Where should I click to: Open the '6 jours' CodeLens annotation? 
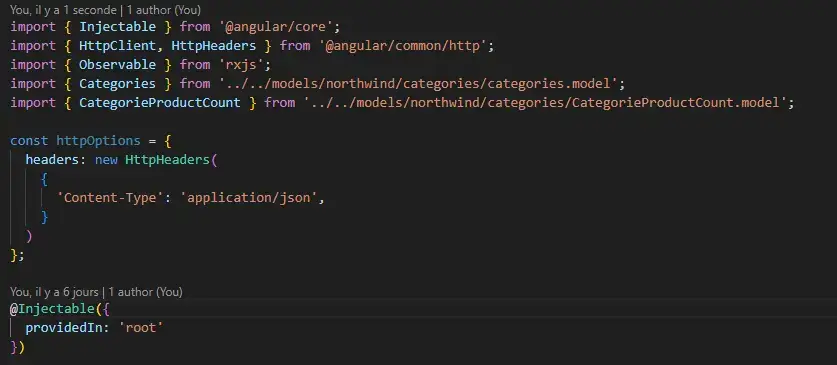[97, 292]
